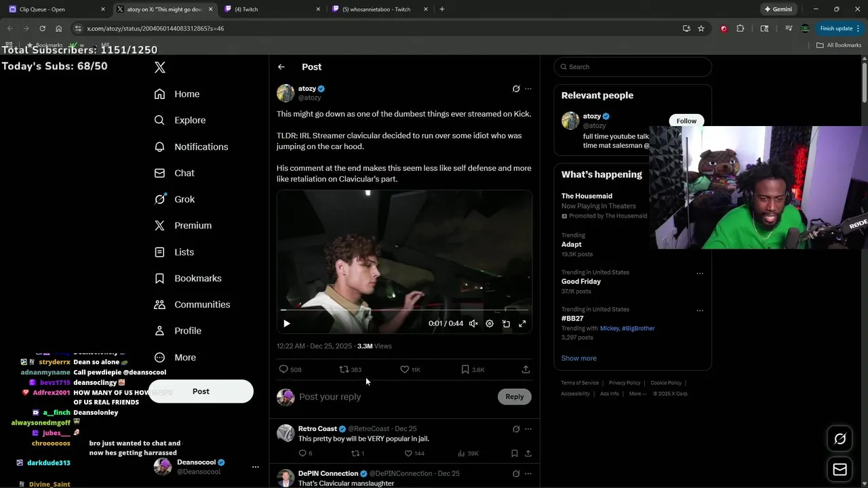Open the #BB27 trending topic
The height and width of the screenshot is (488, 868).
(x=573, y=319)
